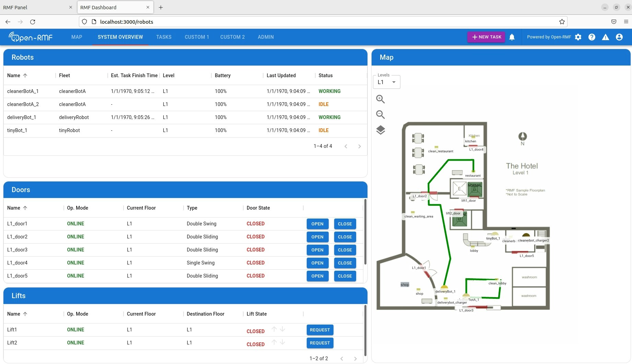Screen dimensions: 632x364
Task: Click the help question mark icon
Action: click(x=592, y=37)
